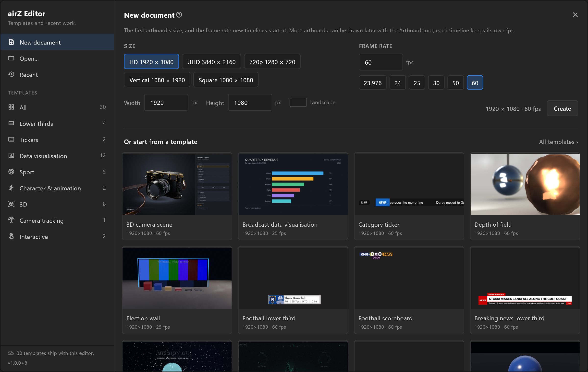Open the Category ticker template
588x372 pixels.
409,196
